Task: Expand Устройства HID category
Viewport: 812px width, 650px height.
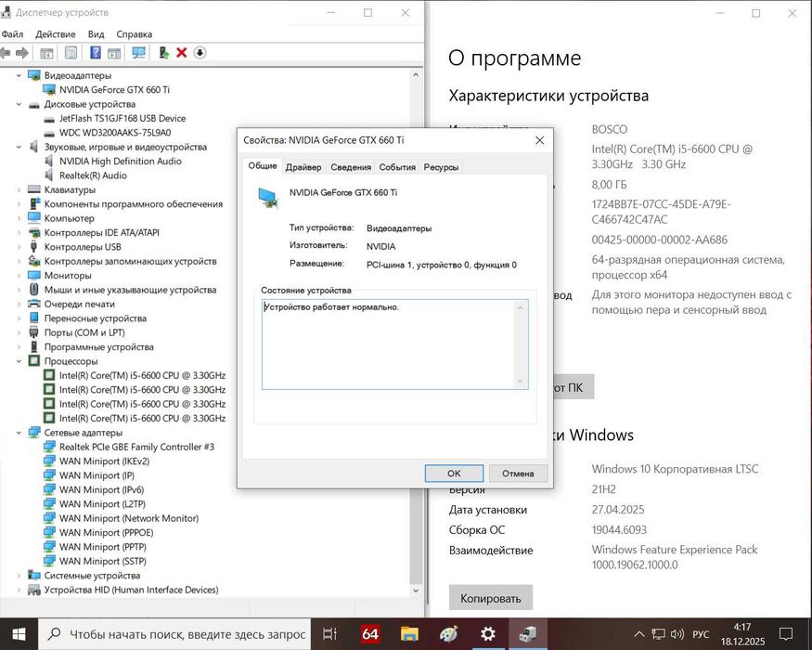Action: pyautogui.click(x=19, y=590)
